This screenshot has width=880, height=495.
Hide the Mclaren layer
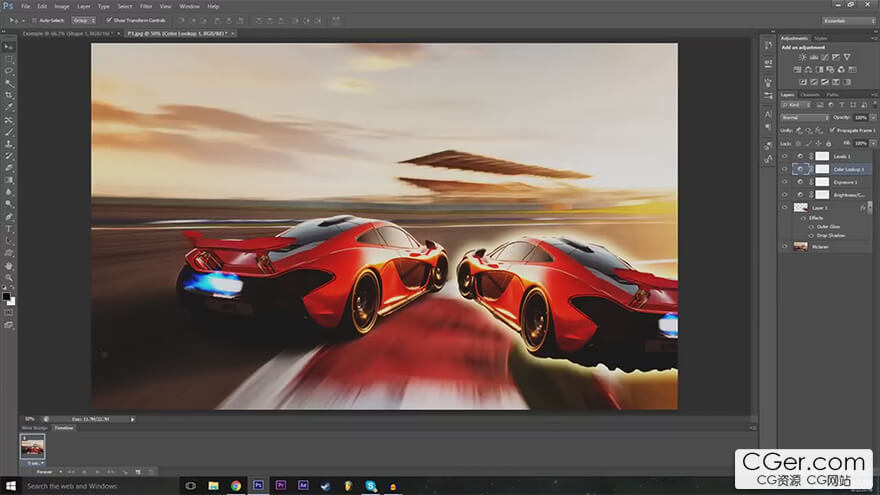pos(785,246)
